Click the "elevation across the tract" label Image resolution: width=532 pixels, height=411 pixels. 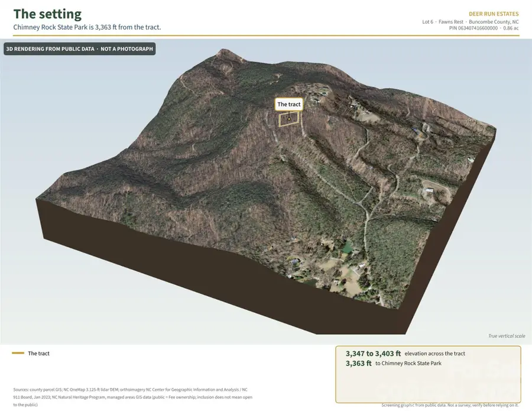pos(434,354)
